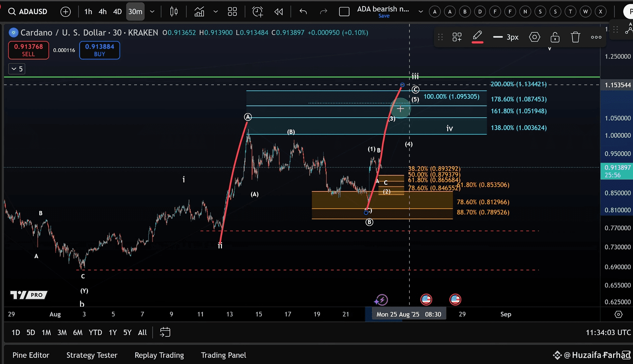Click the D watchlist shortcut circle

pyautogui.click(x=480, y=12)
